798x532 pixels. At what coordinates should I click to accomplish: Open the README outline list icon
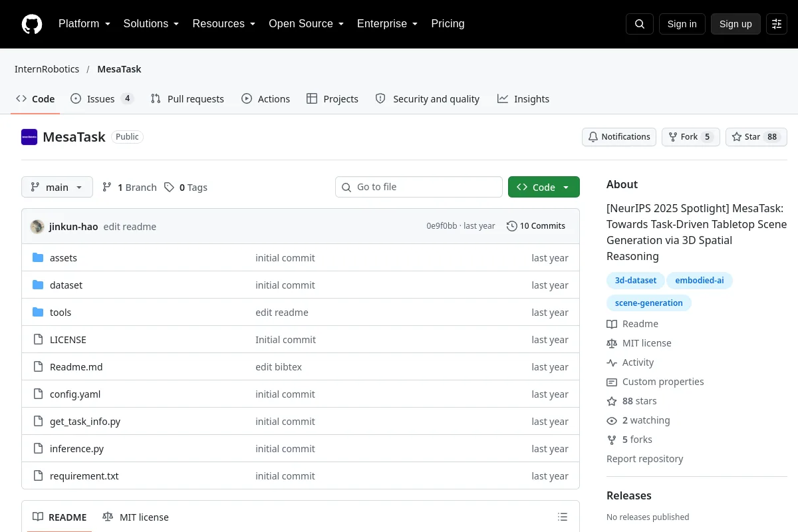(x=563, y=517)
